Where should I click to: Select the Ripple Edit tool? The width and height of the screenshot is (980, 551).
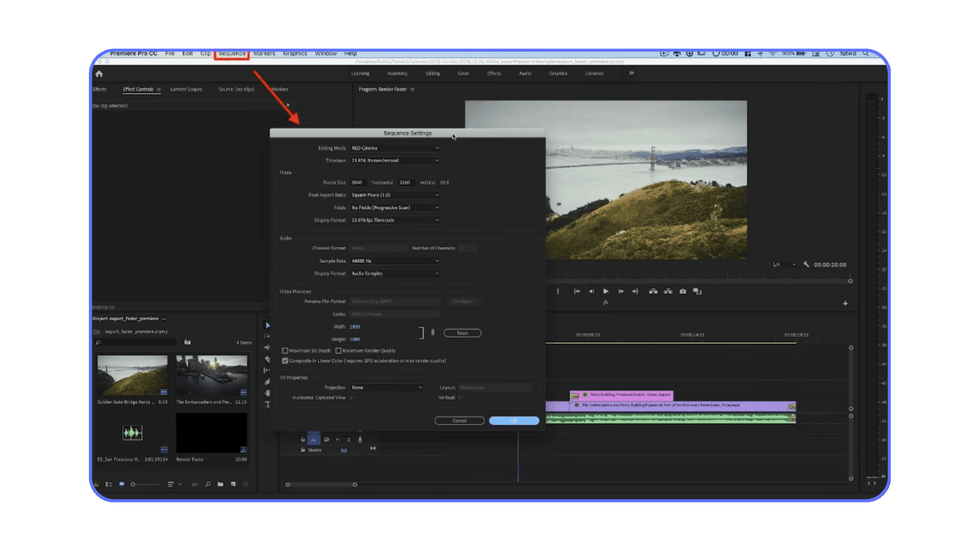[x=267, y=347]
